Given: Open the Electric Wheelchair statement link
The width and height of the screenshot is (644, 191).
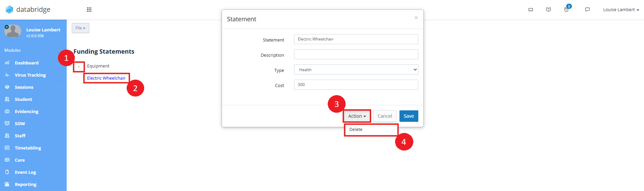Looking at the screenshot, I should point(106,78).
